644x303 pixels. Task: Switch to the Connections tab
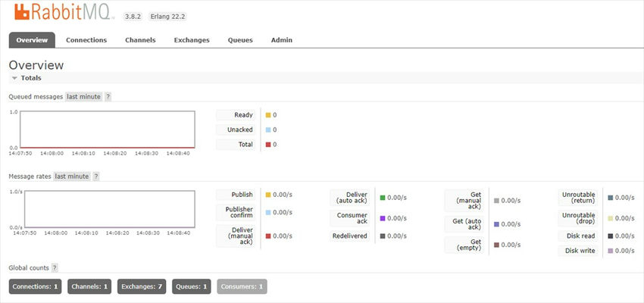(x=86, y=40)
